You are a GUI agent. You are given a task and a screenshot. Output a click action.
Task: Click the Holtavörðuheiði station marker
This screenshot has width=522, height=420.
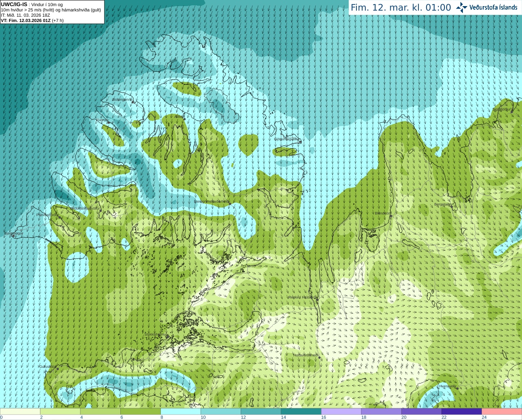click(319, 358)
